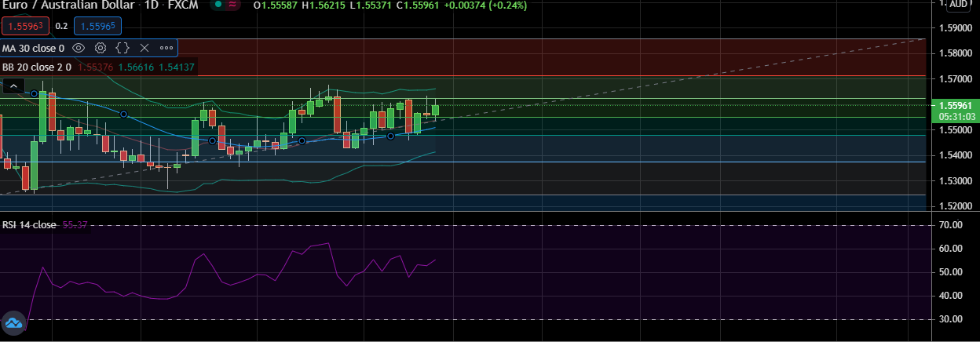Open settings of the MA 30 indicator

pos(101,48)
